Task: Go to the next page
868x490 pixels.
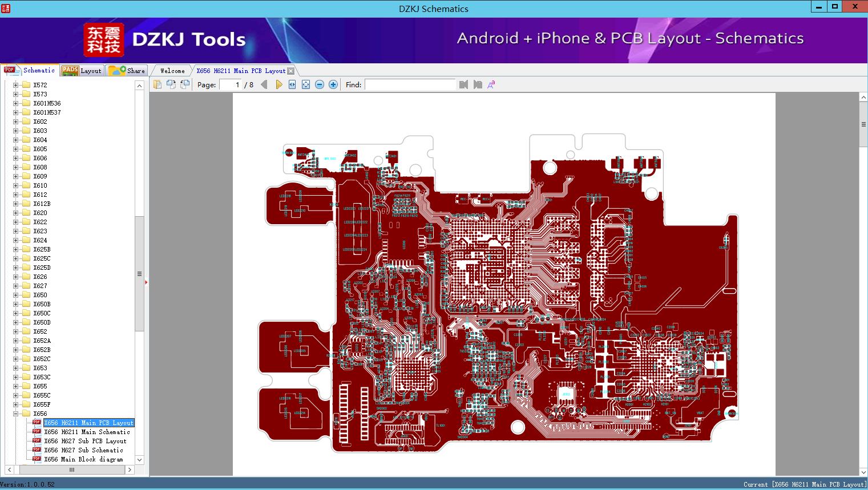Action: tap(278, 84)
